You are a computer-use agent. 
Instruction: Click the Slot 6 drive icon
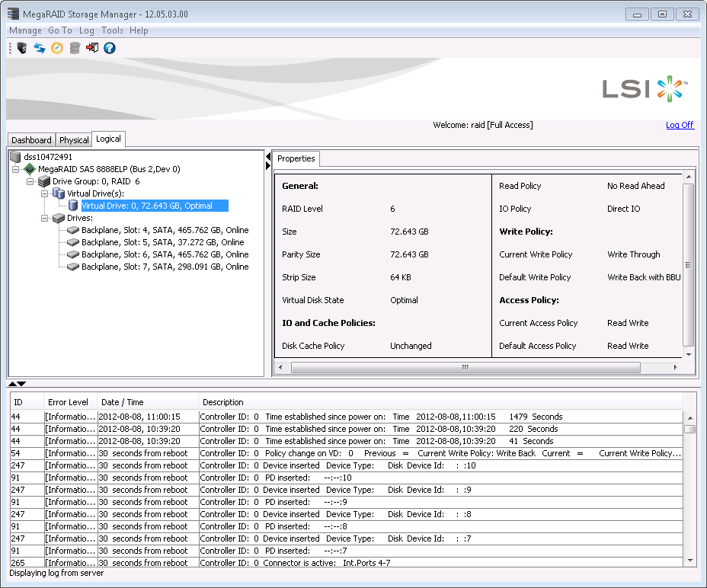(x=73, y=254)
